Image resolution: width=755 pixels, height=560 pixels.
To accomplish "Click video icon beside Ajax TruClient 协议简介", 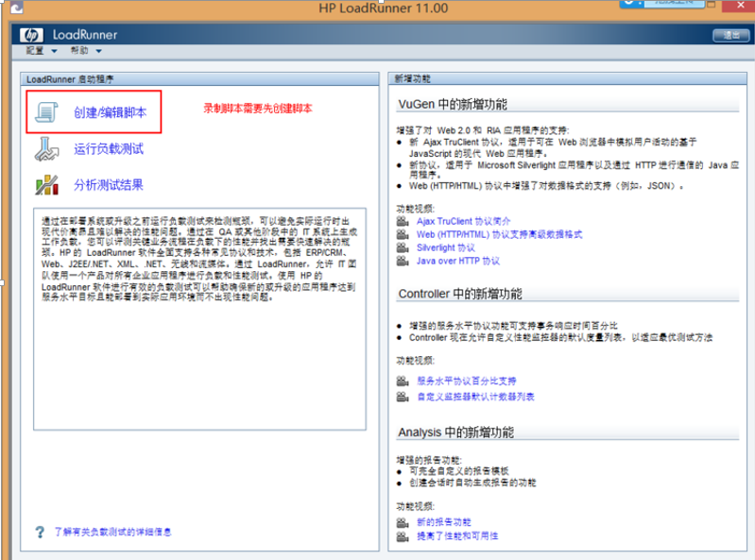I will coord(403,221).
